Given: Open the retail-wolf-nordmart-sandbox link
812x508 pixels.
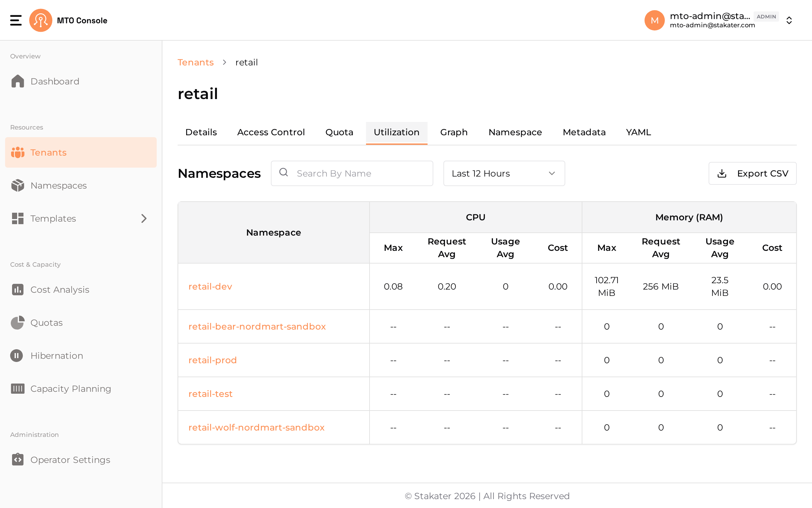Looking at the screenshot, I should 256,427.
